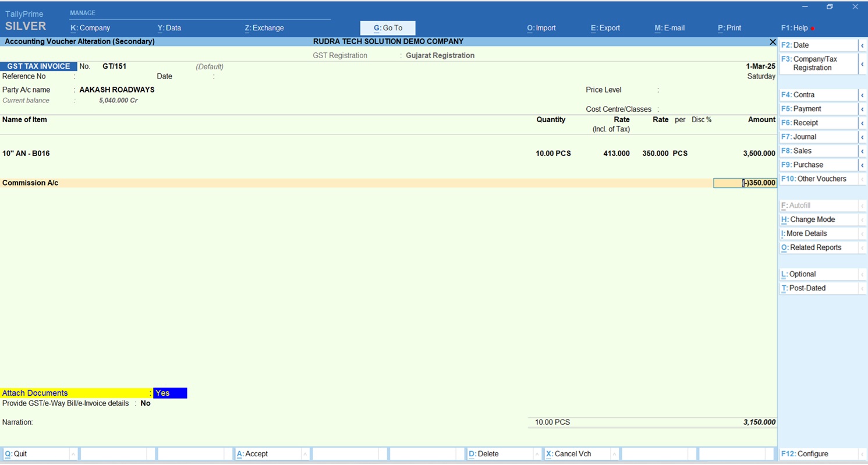
Task: Toggle the Attach Documents Yes field
Action: (169, 393)
